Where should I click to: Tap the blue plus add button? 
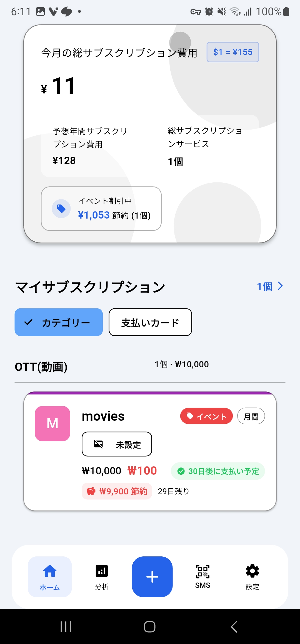coord(152,576)
